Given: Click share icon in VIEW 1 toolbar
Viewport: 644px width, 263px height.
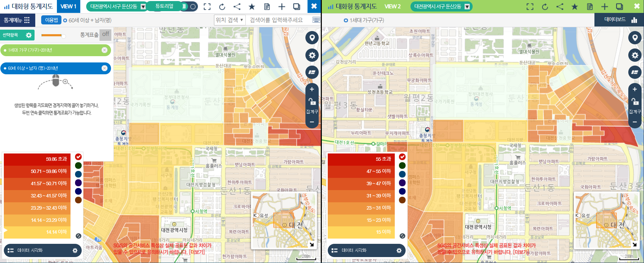Looking at the screenshot, I should pos(237,7).
